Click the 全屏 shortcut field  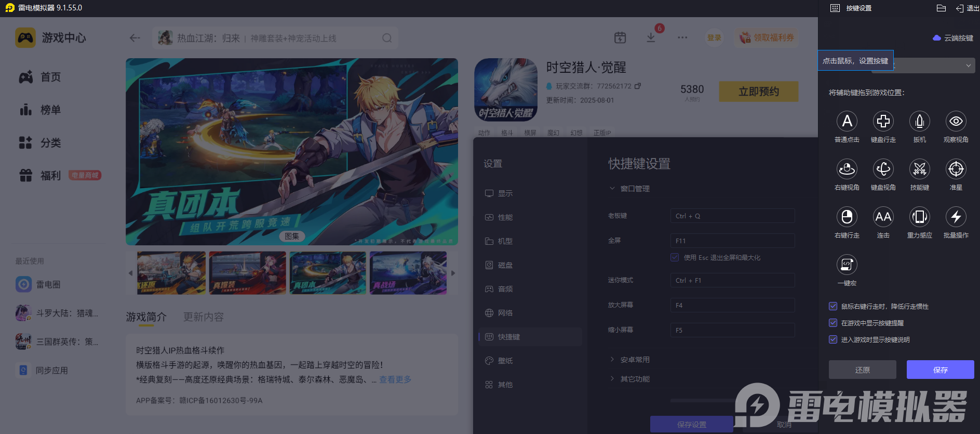732,241
